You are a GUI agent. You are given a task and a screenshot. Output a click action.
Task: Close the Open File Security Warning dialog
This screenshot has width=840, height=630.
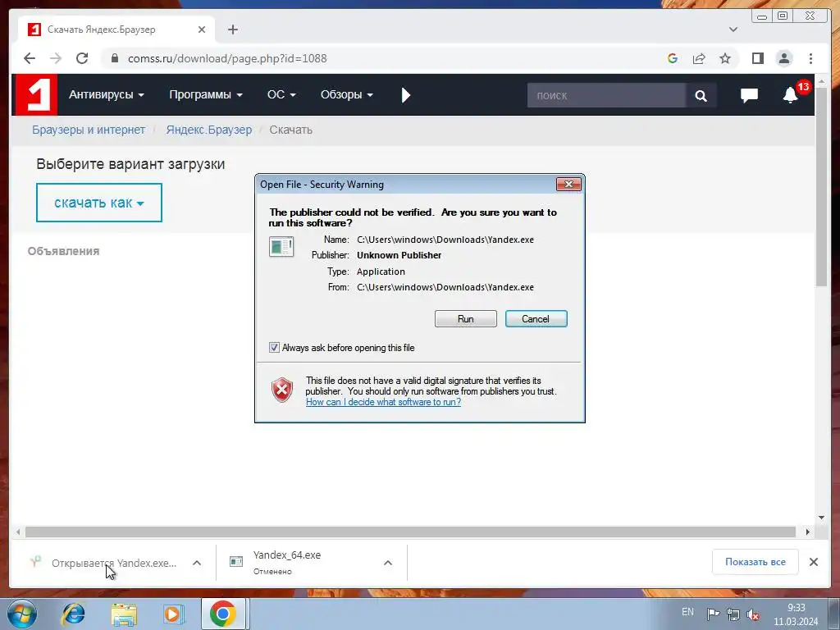click(x=568, y=185)
